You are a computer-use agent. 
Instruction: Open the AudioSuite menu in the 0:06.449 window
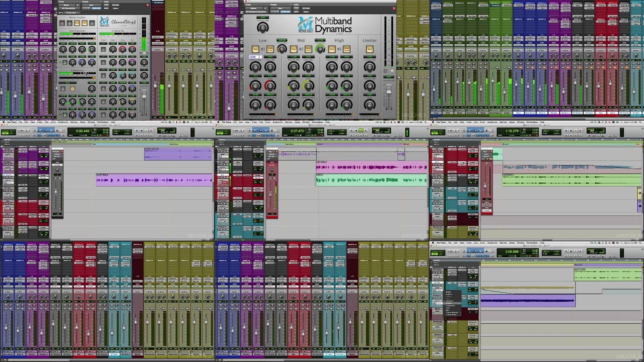tap(63, 122)
